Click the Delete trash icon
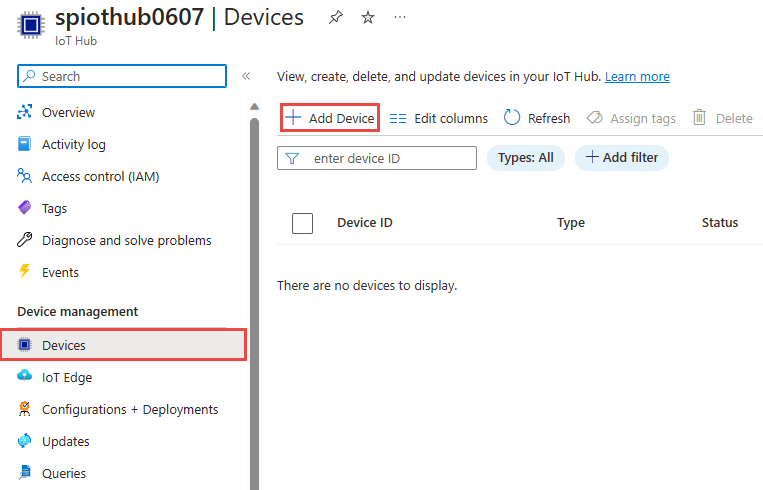This screenshot has height=490, width=763. (x=700, y=118)
